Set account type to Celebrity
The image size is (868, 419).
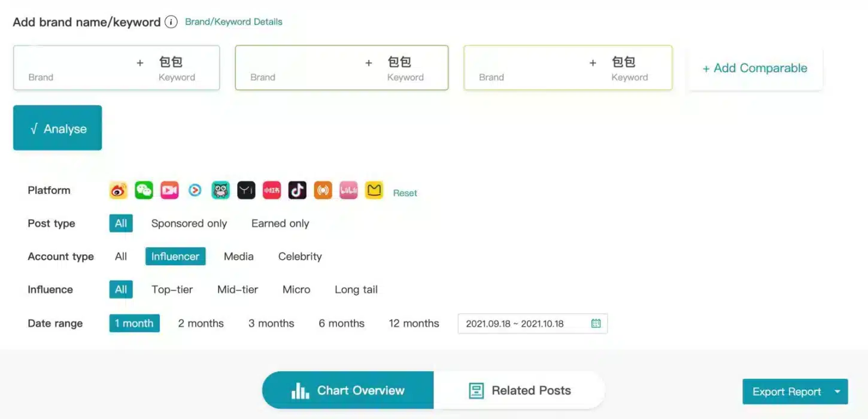(x=300, y=256)
